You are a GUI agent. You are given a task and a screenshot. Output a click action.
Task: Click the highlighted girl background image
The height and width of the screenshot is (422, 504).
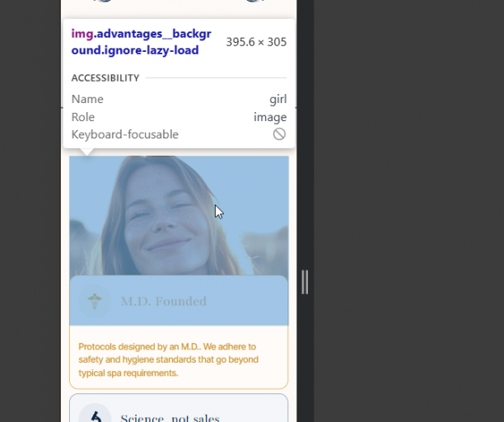(179, 241)
